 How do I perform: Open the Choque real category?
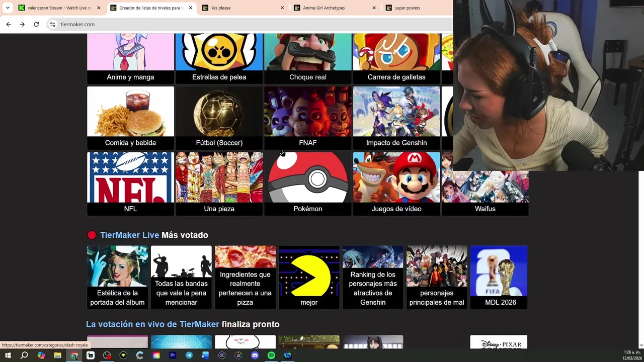pyautogui.click(x=308, y=58)
